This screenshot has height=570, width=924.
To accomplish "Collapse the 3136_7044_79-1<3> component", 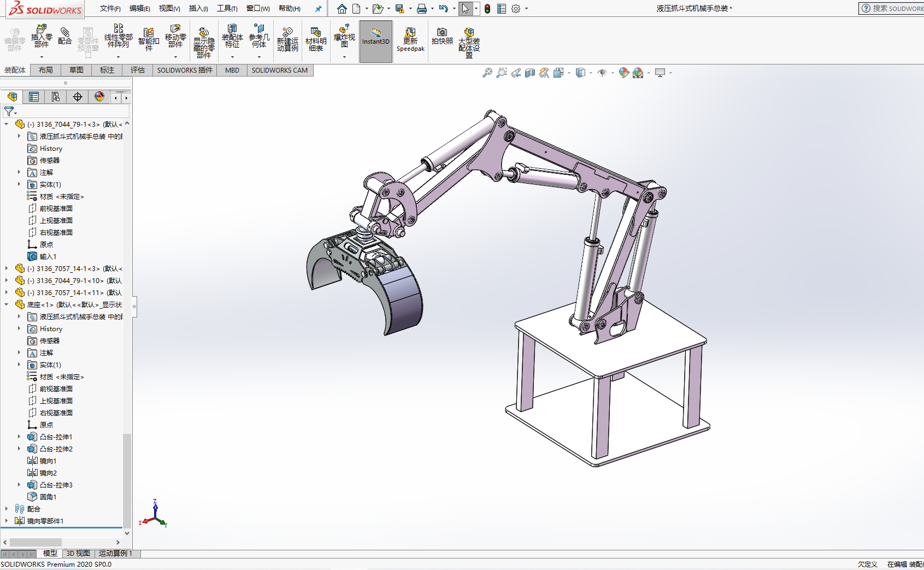I will coord(7,124).
